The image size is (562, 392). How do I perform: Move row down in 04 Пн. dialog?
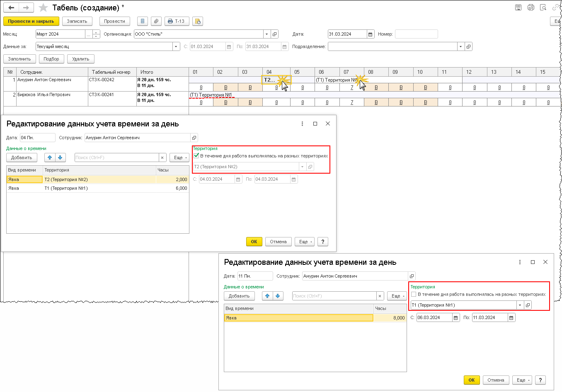[x=61, y=157]
